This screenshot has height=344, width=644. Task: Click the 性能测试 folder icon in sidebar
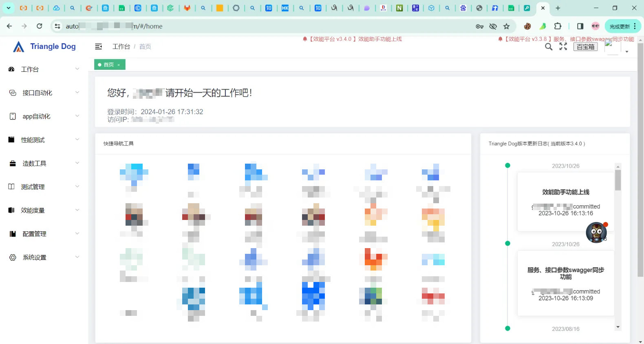[11, 140]
